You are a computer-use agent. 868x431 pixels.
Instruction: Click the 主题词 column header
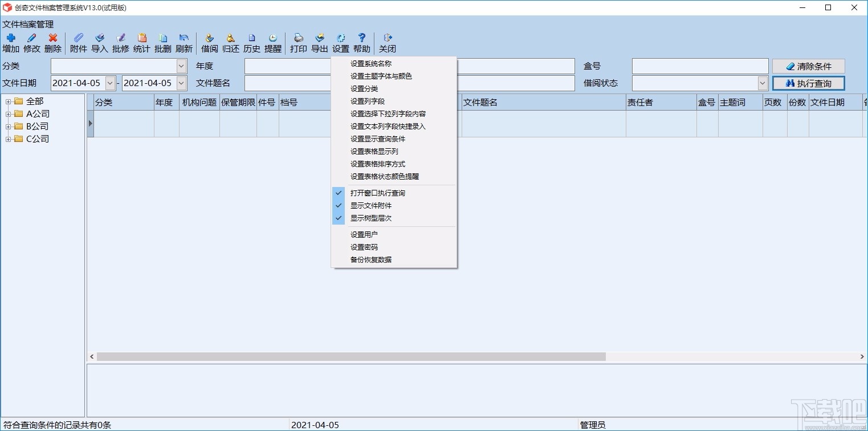point(740,103)
